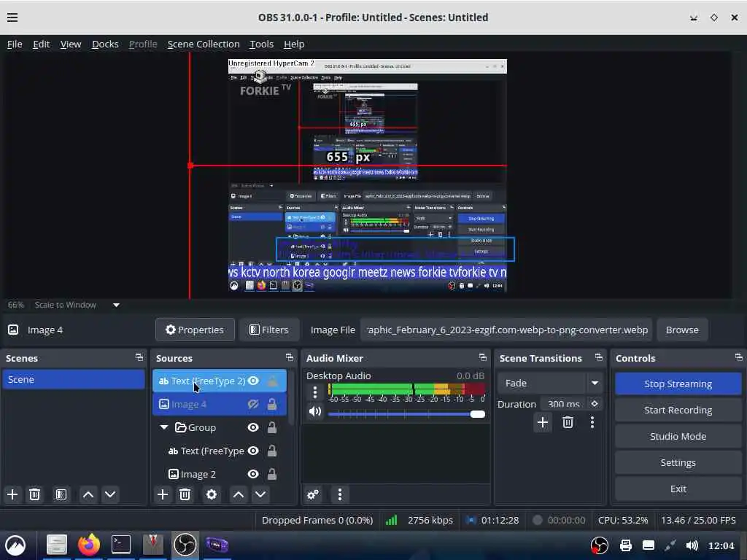Click the Desktop Audio volume slider
The height and width of the screenshot is (560, 747).
point(406,414)
